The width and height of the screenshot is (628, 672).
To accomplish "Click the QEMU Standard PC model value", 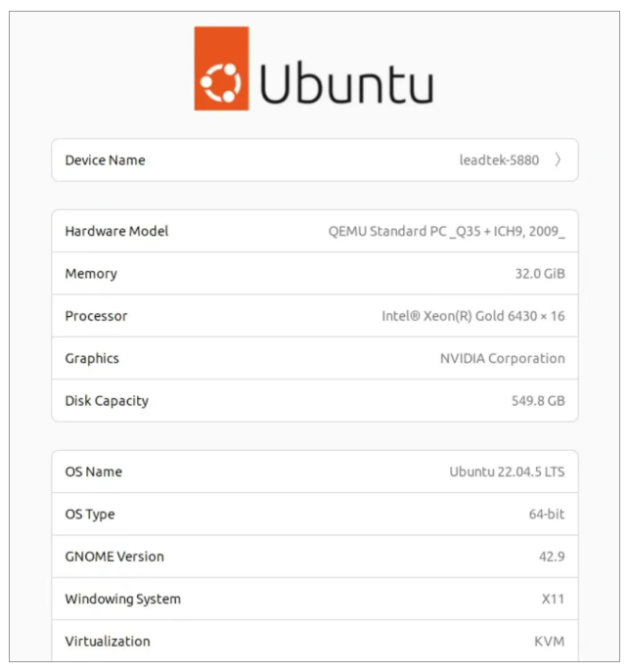I will [x=446, y=232].
